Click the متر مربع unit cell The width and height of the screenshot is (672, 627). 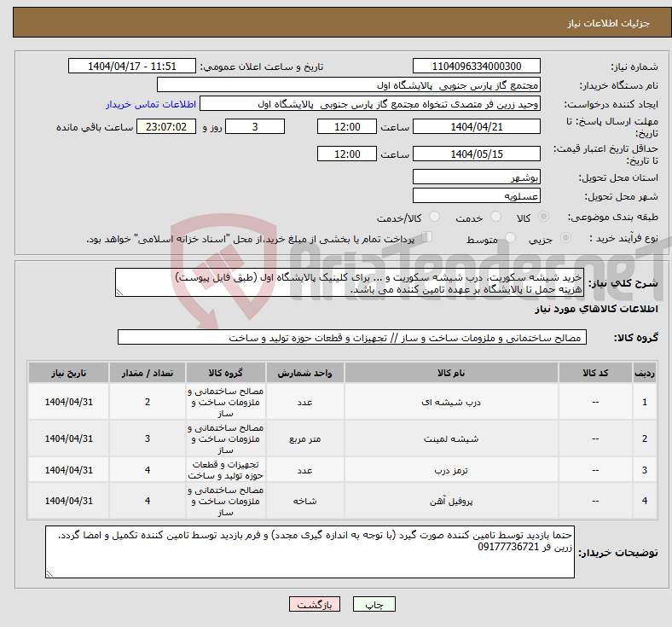(x=304, y=438)
